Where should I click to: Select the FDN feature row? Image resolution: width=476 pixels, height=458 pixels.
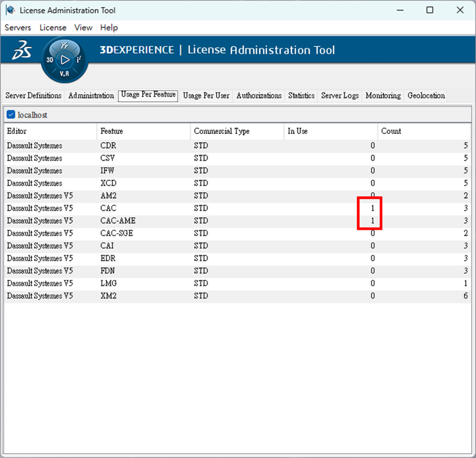(x=237, y=271)
